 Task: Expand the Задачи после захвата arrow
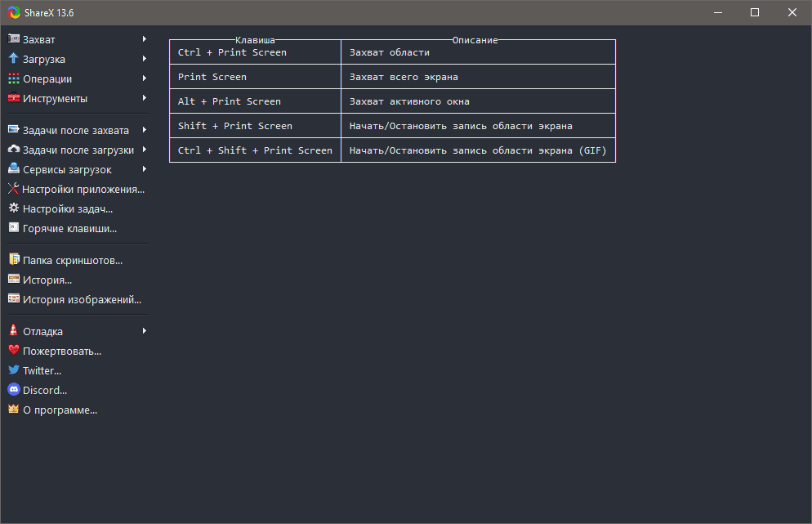click(x=145, y=130)
